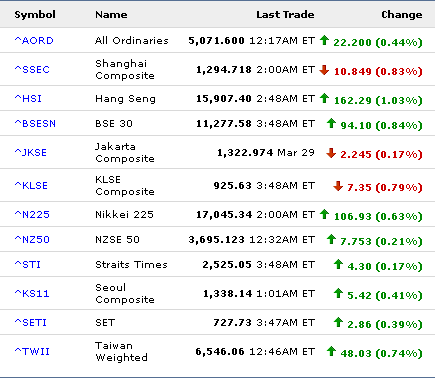Click the red down arrow for Shanghai Composite

click(324, 70)
